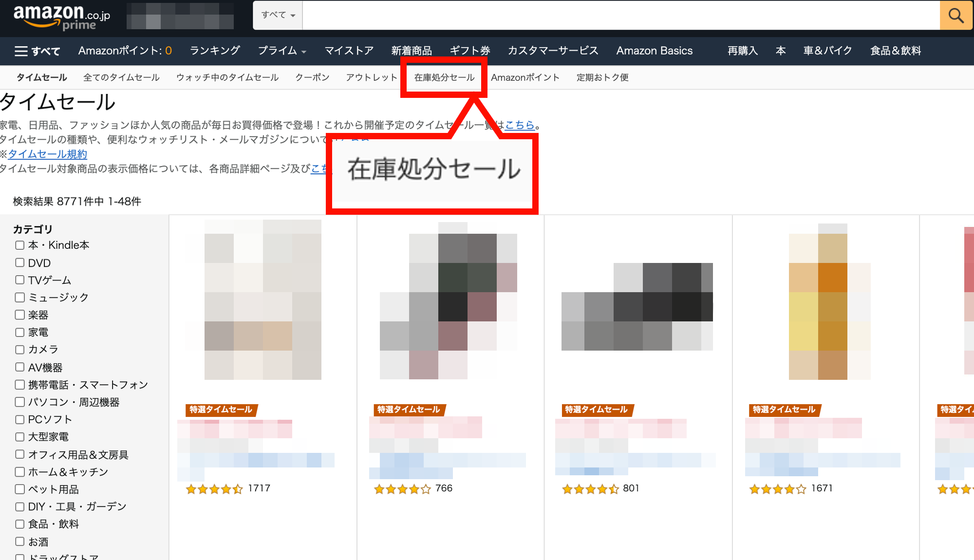This screenshot has width=974, height=560.
Task: Check the ペット用品 checkbox
Action: 19,489
